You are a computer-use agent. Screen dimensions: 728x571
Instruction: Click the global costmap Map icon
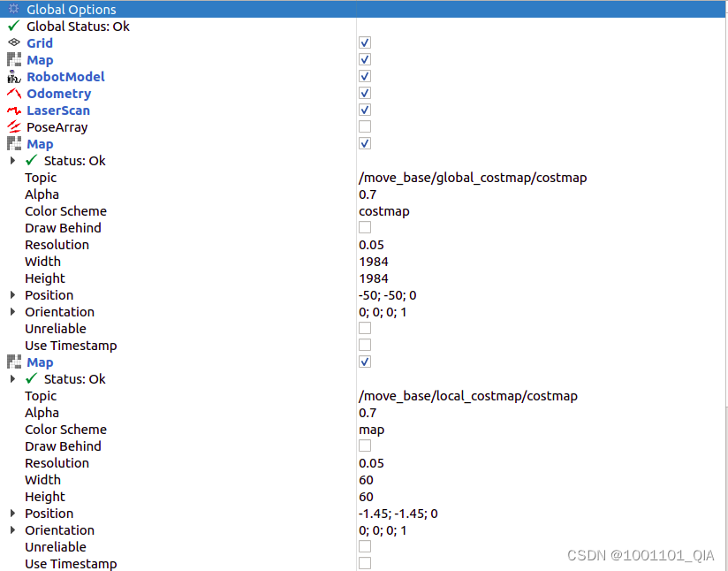[14, 143]
